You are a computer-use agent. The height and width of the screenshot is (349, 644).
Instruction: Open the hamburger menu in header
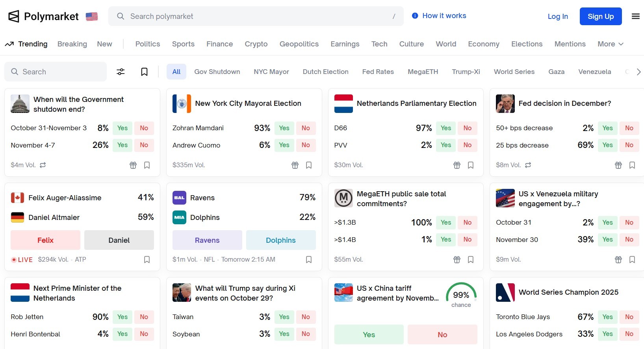635,16
